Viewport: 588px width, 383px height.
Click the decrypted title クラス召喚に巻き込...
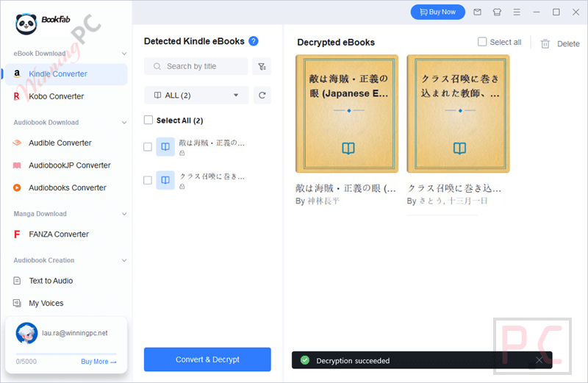(454, 188)
